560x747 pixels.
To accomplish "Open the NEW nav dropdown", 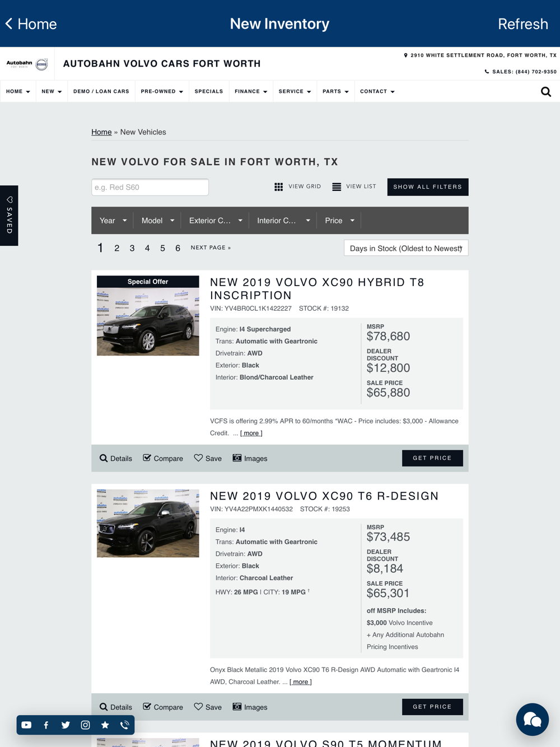I will click(x=52, y=91).
